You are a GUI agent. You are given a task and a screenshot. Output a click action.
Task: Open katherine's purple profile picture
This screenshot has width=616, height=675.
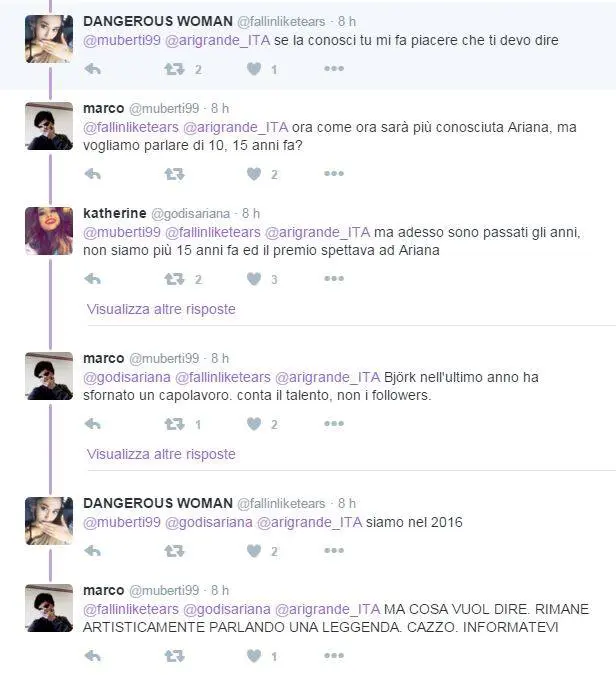pyautogui.click(x=49, y=231)
